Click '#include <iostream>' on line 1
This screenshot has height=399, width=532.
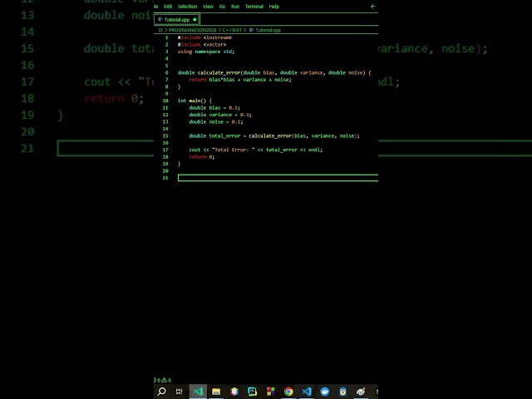[204, 37]
